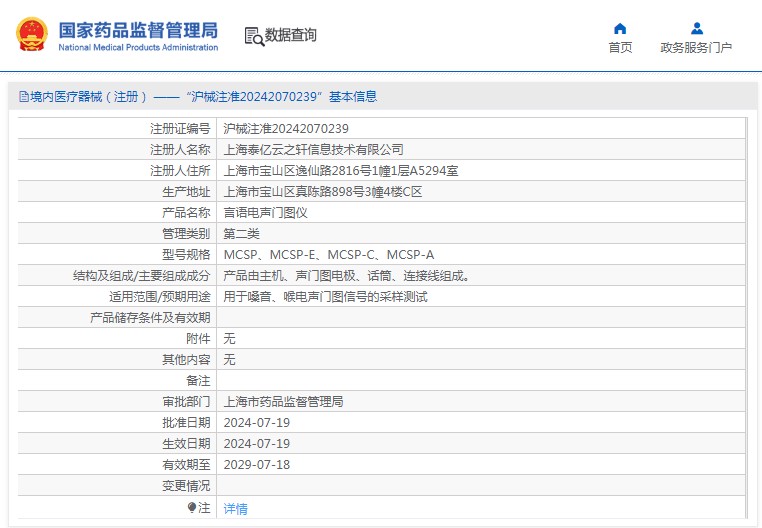Click the 适用范围/预期用途 label
The height and width of the screenshot is (528, 762).
[x=159, y=297]
